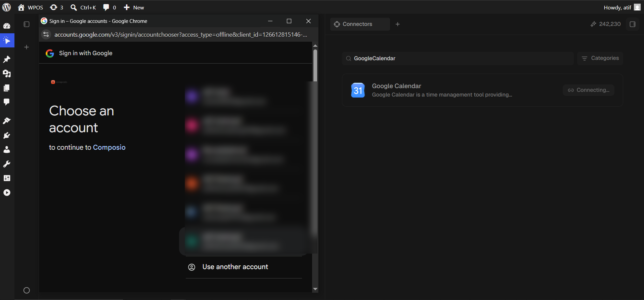Open the WordPress logo menu

(x=7, y=7)
